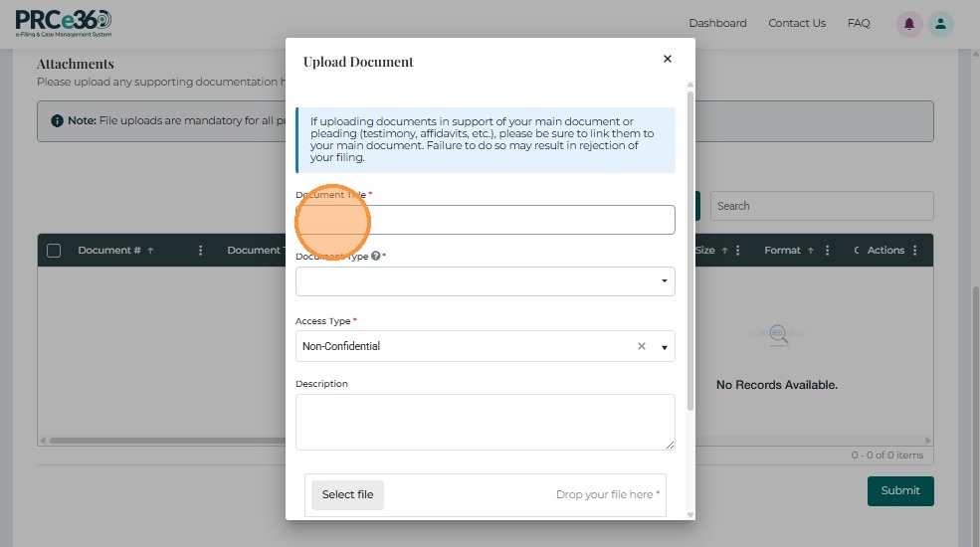Open user profile avatar icon
The height and width of the screenshot is (547, 980).
click(x=940, y=24)
